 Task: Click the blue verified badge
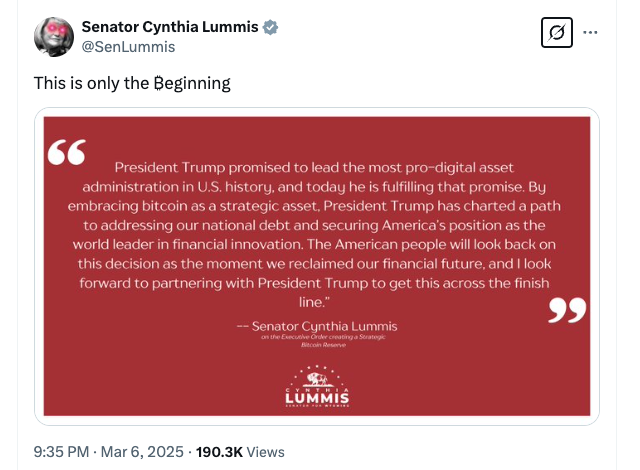click(x=270, y=27)
